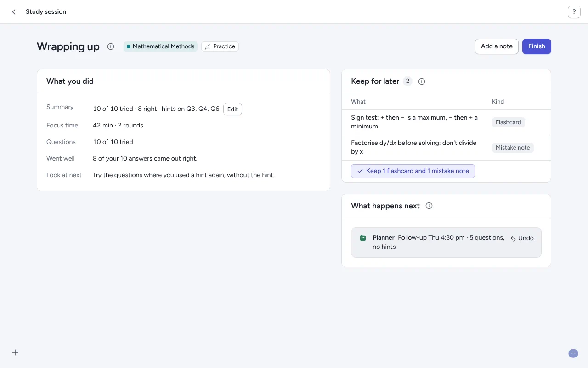Click the plus icon at bottom left
Screen dimensions: 588x368
coord(15,352)
